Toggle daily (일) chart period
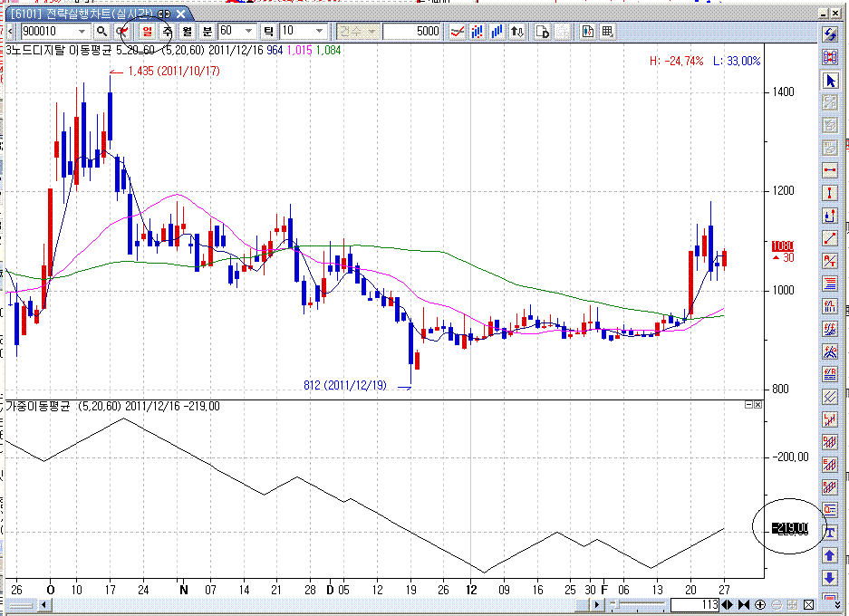The image size is (849, 616). pos(147,32)
